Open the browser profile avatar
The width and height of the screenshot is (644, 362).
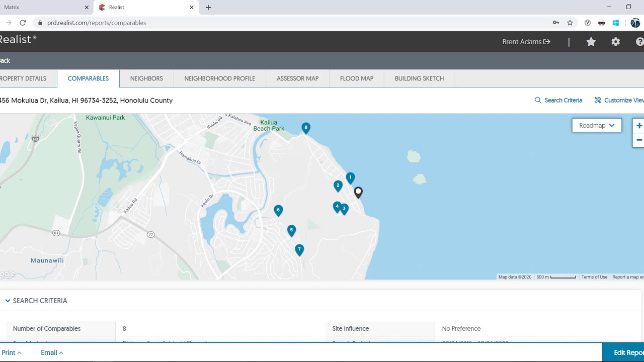tap(635, 23)
